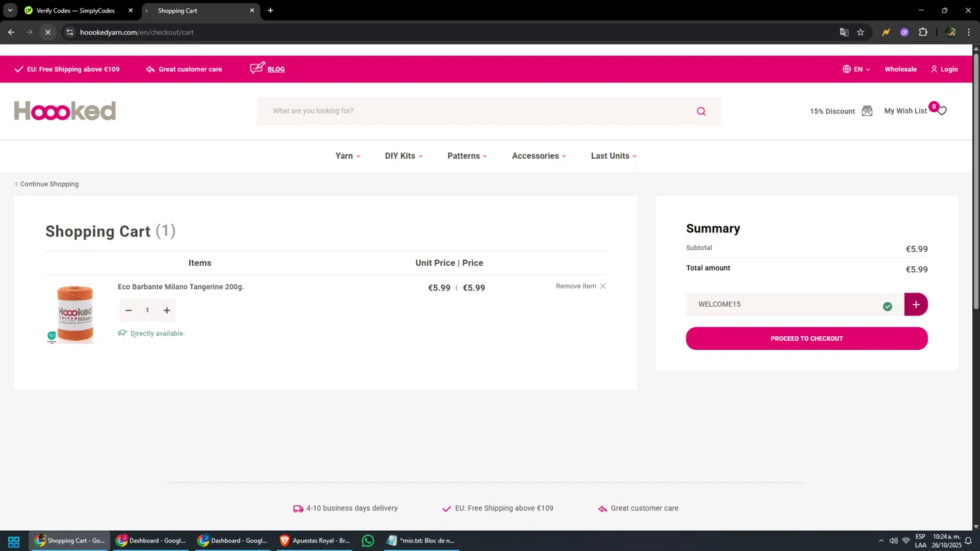Click the Login user icon
This screenshot has width=980, height=551.
pos(934,69)
